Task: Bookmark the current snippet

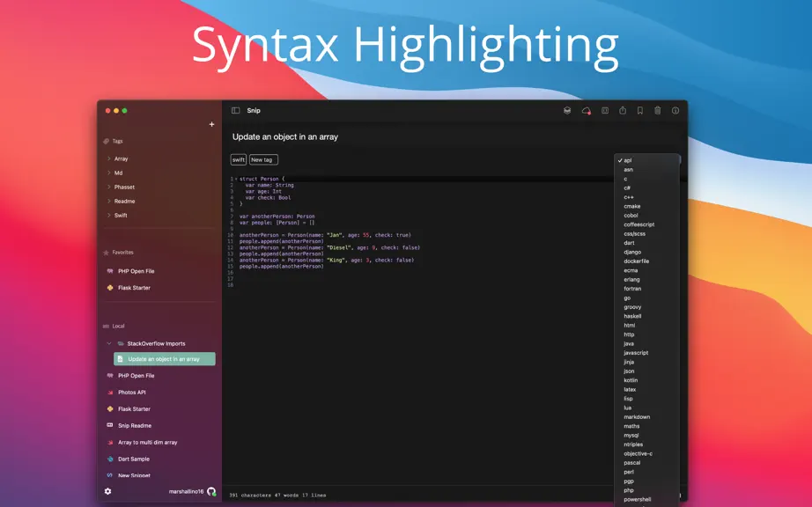Action: pos(640,110)
